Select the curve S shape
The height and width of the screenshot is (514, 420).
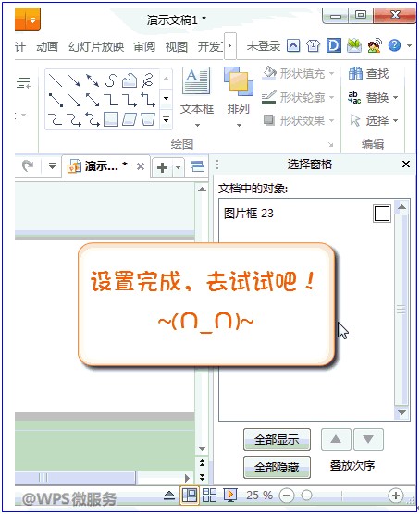[111, 80]
